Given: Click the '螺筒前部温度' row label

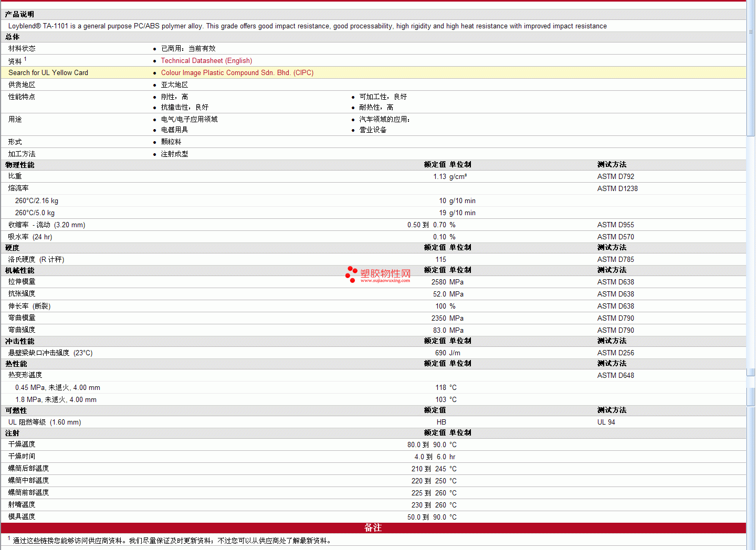Looking at the screenshot, I should 28,493.
